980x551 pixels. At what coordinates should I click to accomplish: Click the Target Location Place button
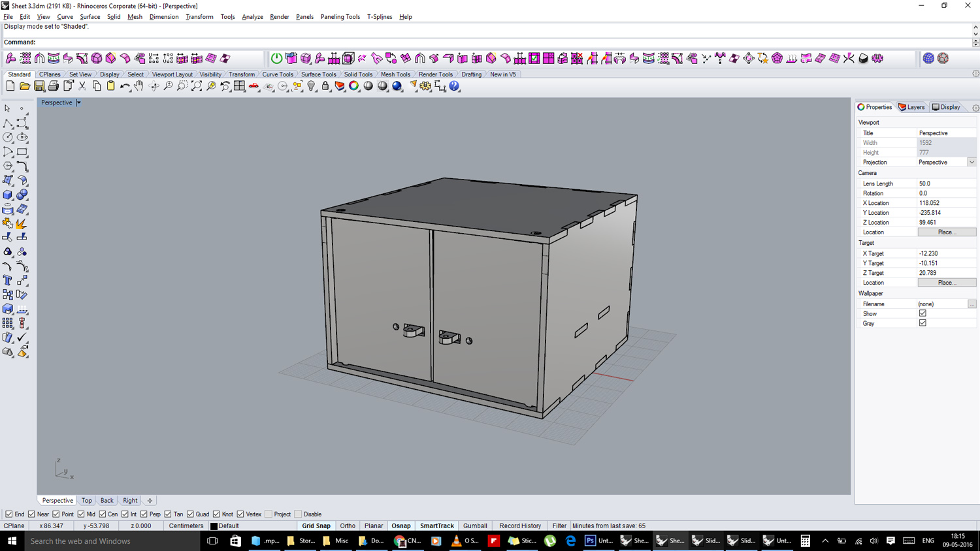[947, 283]
